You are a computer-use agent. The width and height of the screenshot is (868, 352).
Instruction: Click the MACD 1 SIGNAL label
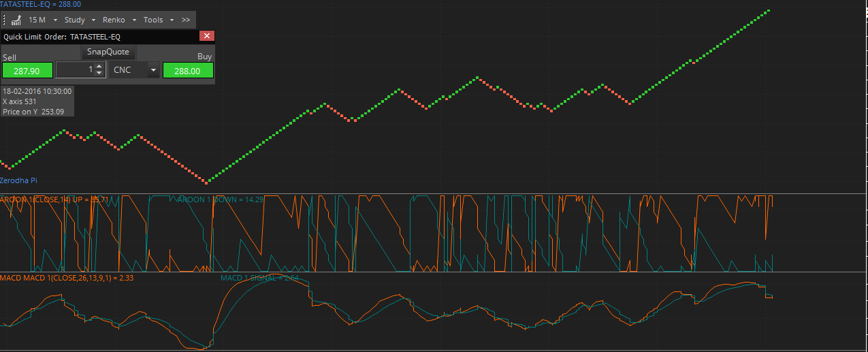pos(259,278)
